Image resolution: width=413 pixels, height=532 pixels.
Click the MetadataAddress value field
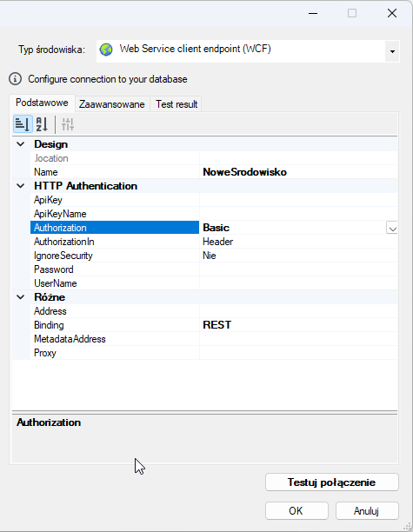pyautogui.click(x=298, y=339)
